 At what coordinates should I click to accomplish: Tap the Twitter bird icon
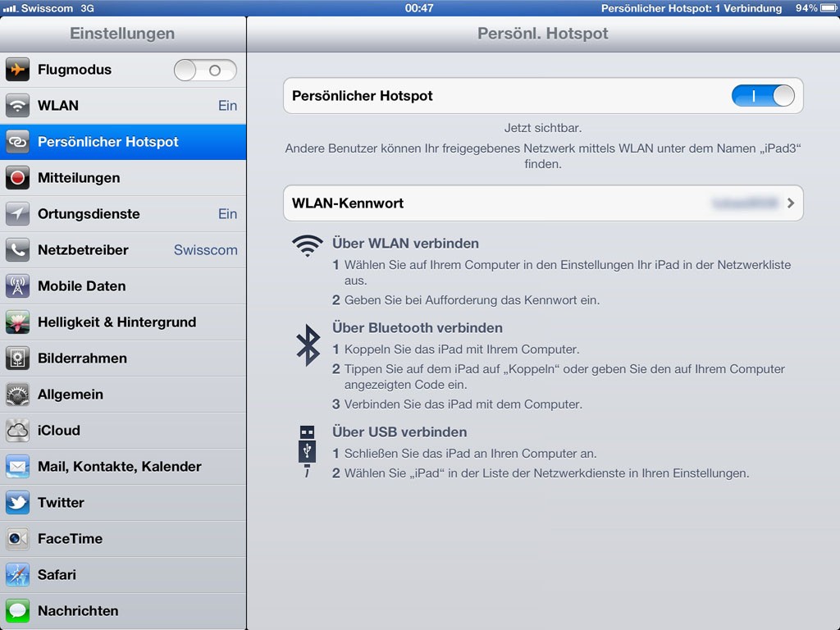[17, 503]
